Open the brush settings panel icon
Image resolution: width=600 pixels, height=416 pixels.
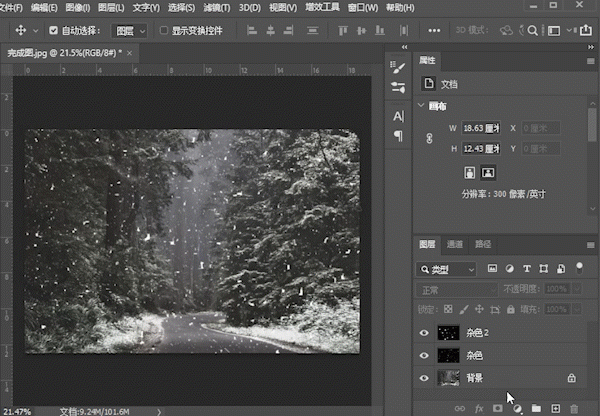point(398,68)
